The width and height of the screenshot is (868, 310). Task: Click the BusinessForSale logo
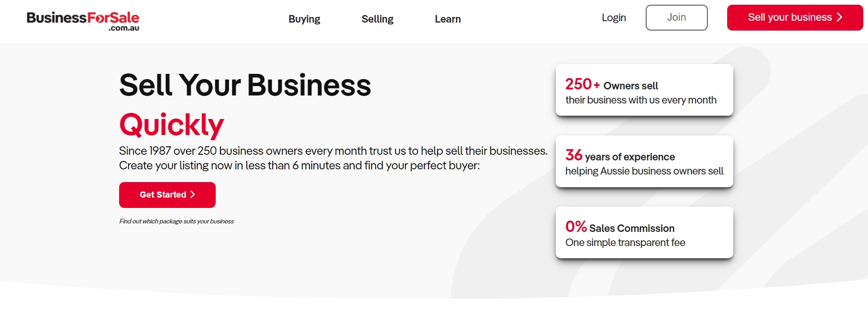[82, 19]
